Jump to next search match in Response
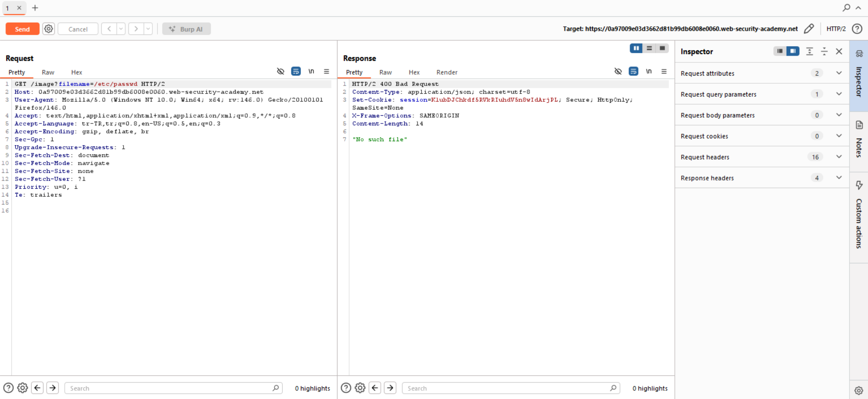 tap(390, 388)
